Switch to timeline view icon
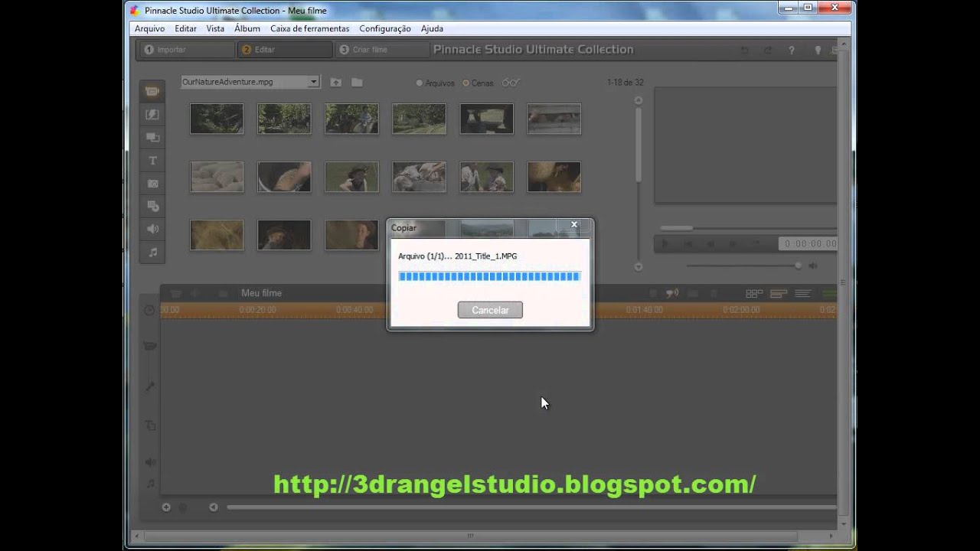Viewport: 980px width, 551px height. (x=779, y=293)
